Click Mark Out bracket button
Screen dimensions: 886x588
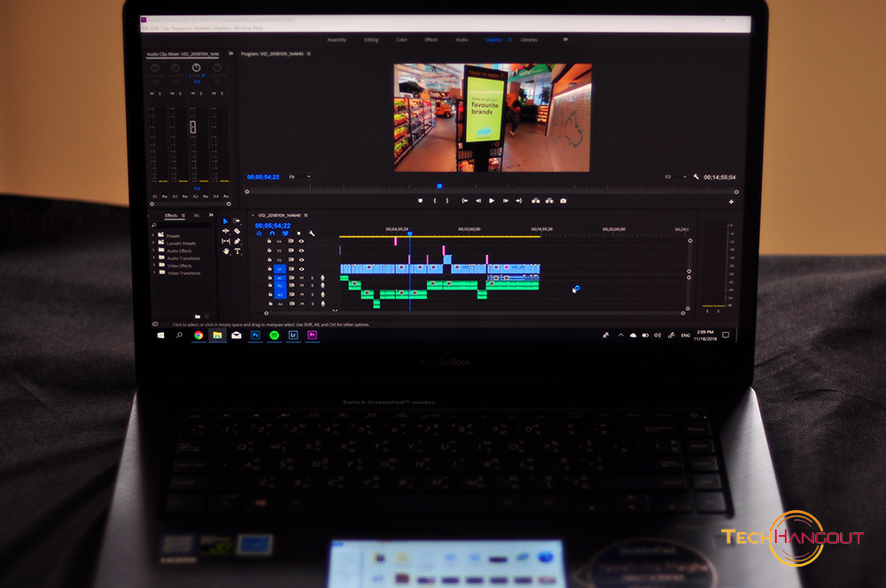point(447,200)
